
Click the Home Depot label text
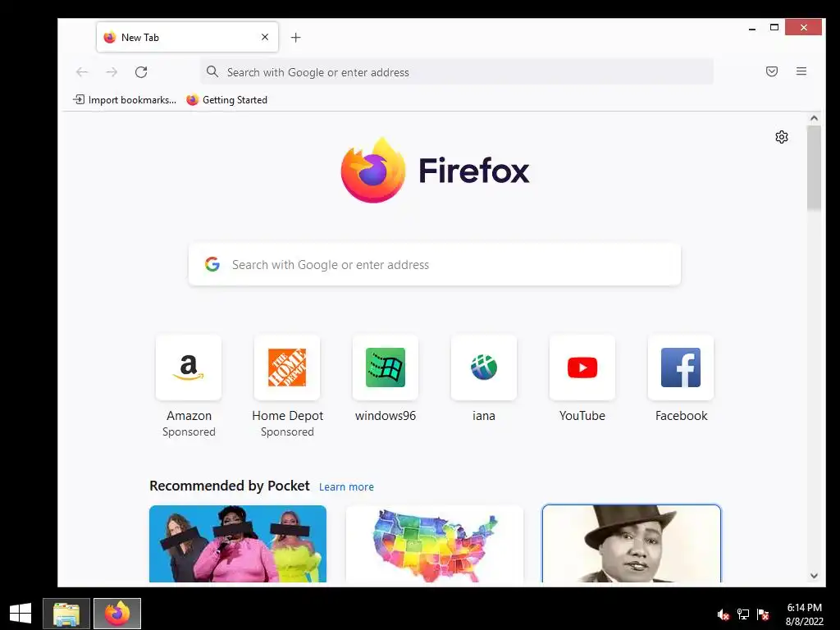click(x=288, y=416)
